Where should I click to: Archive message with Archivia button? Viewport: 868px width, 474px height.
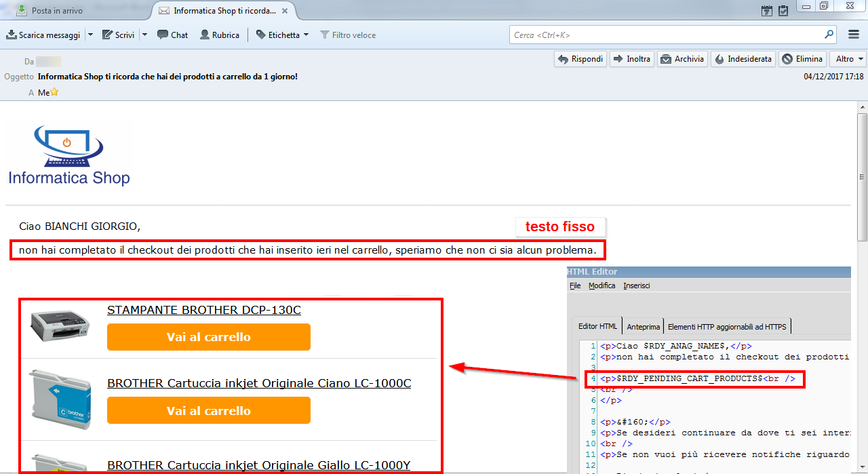coord(683,59)
